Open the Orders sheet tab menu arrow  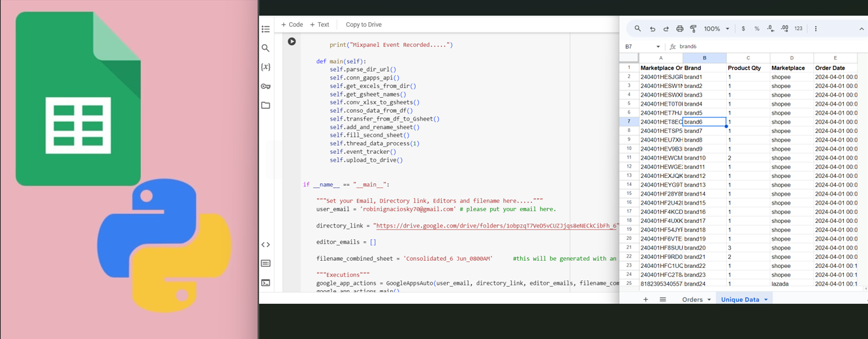coord(709,300)
